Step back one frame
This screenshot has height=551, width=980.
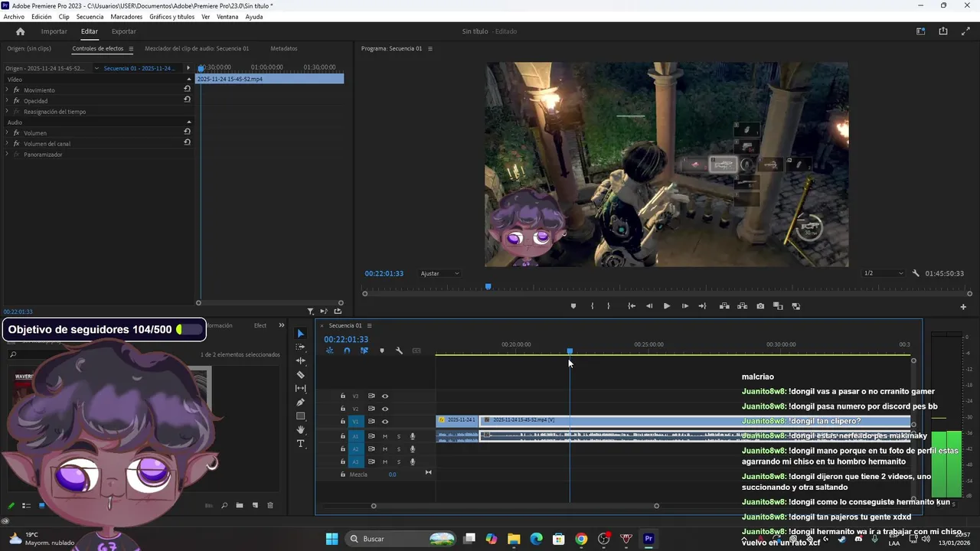649,306
